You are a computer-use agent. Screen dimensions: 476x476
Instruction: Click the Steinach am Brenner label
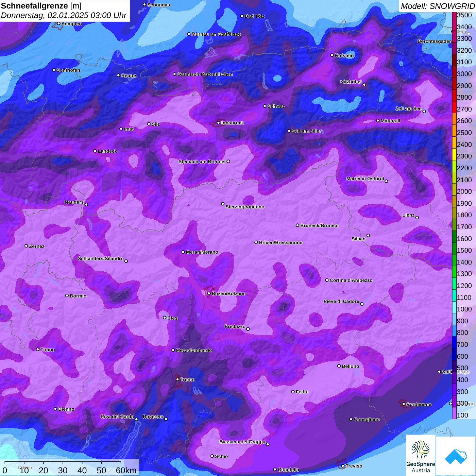(x=202, y=161)
